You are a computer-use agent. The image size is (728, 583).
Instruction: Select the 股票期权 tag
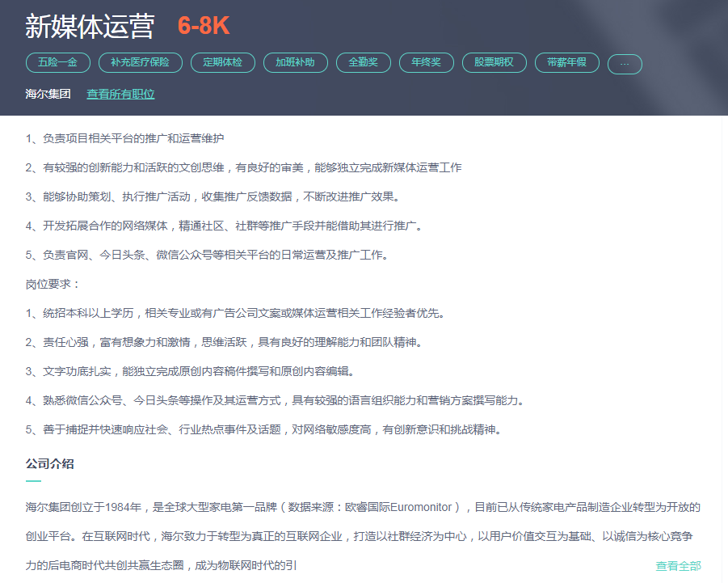click(x=494, y=63)
